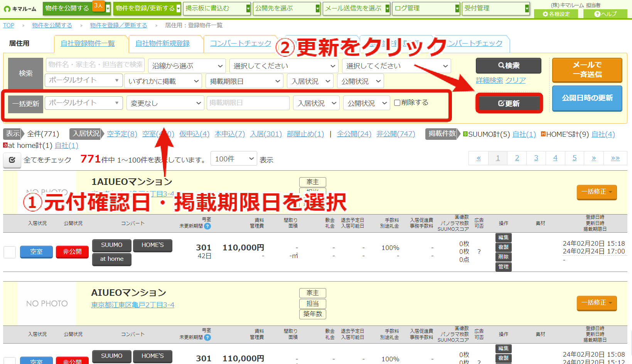The width and height of the screenshot is (632, 364).
Task: Expand いずれかに掲載 dropdown
Action: point(163,81)
